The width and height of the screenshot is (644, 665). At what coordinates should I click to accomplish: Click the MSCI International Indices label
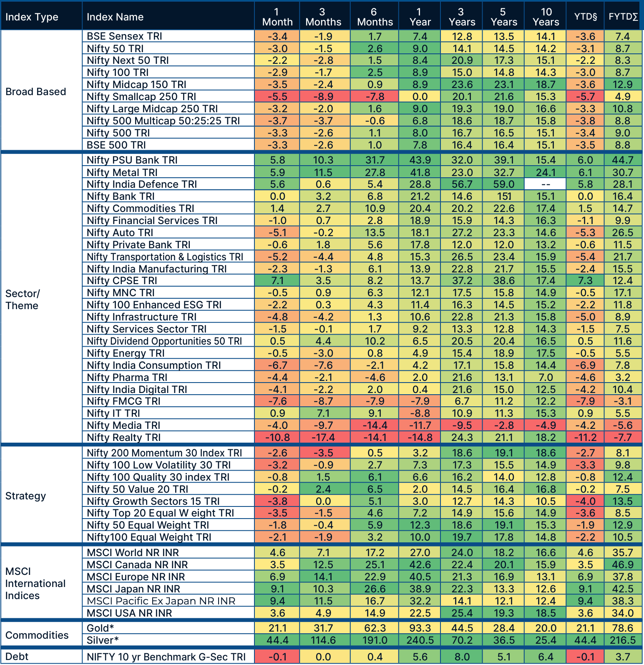[x=35, y=583]
